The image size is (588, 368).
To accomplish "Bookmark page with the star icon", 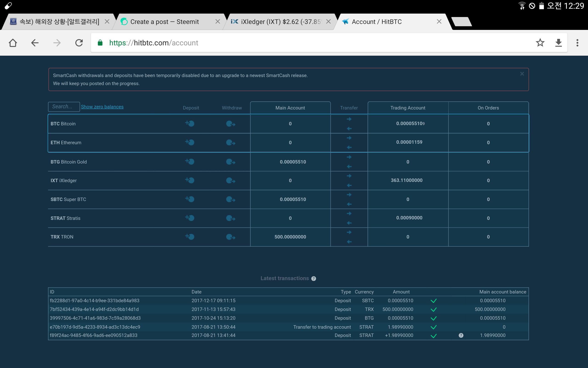I will [x=540, y=43].
